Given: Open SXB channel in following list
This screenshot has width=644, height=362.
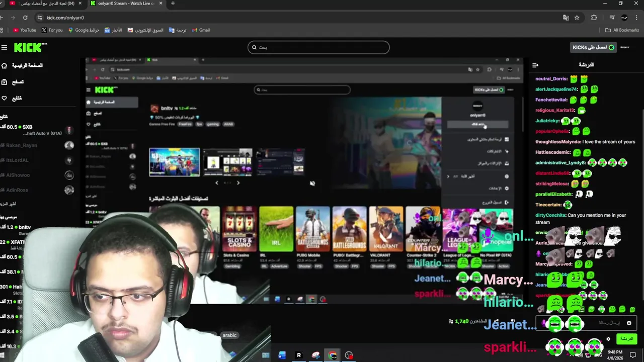Looking at the screenshot, I should tap(37, 130).
